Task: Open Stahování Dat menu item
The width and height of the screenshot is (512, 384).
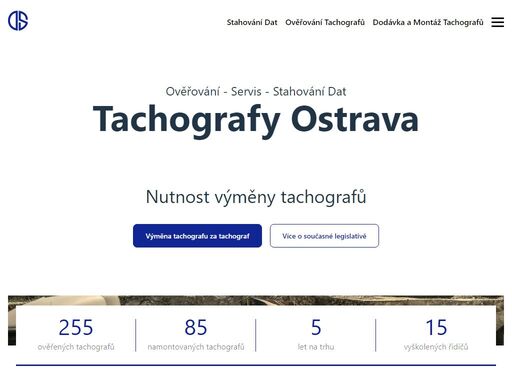Action: pos(252,22)
